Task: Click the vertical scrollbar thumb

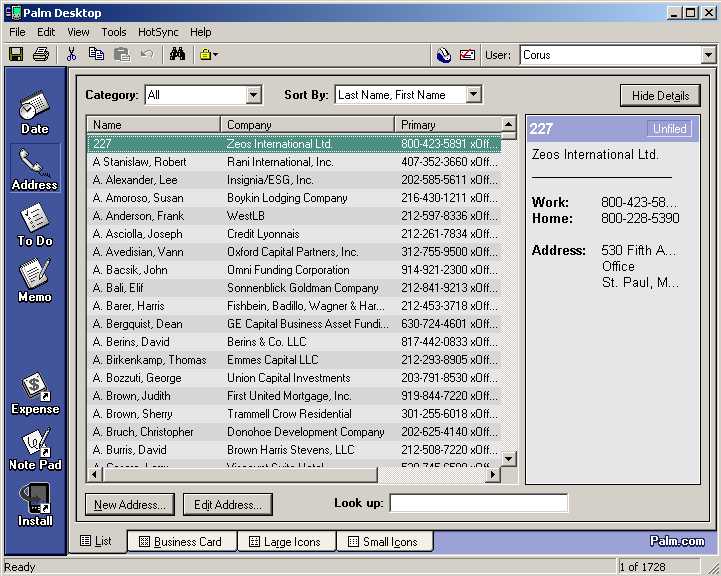Action: (x=508, y=135)
